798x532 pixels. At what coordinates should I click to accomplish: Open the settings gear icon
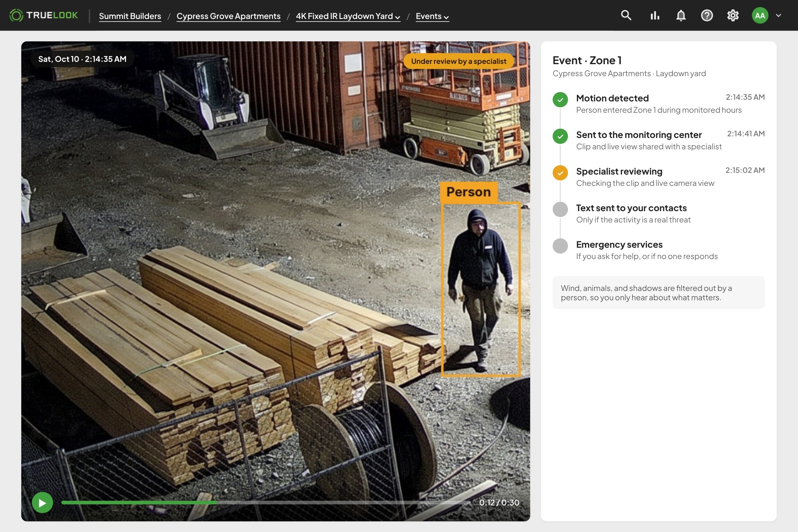coord(733,15)
